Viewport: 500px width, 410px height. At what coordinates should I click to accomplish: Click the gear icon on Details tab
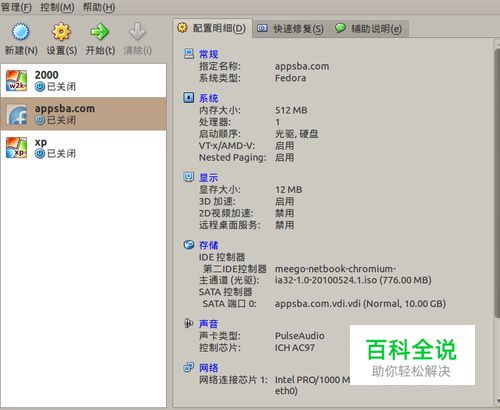coord(182,28)
